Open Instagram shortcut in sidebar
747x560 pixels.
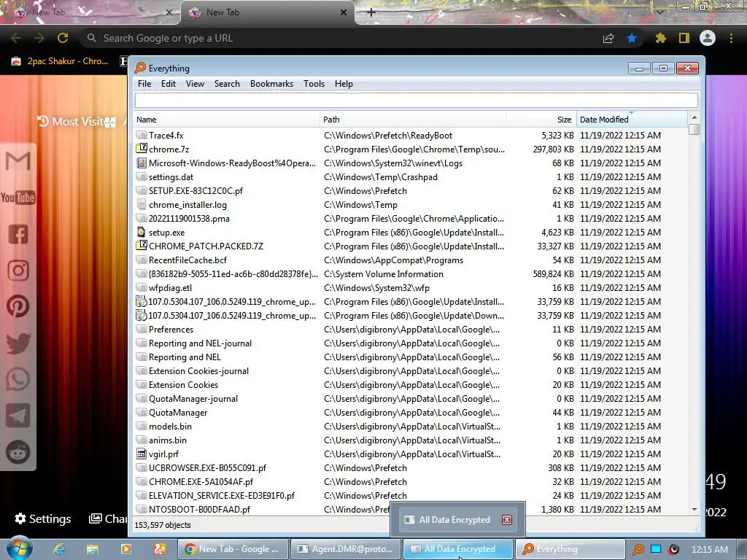pyautogui.click(x=18, y=271)
